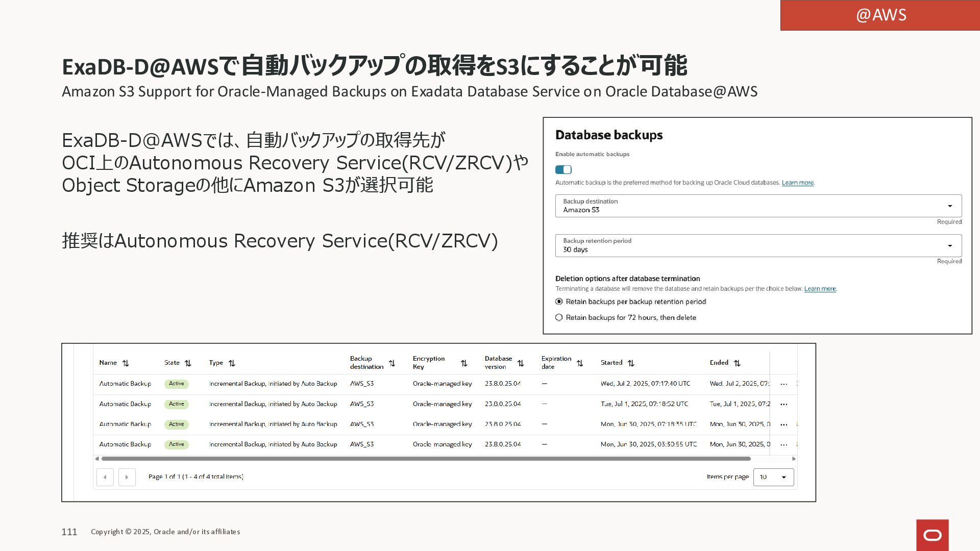This screenshot has height=551, width=980.
Task: Sort by Expiration date column
Action: 580,363
